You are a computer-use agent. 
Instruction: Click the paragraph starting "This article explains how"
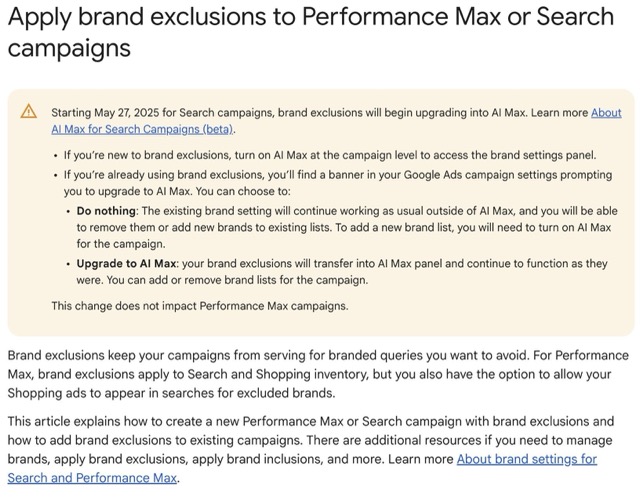point(300,421)
